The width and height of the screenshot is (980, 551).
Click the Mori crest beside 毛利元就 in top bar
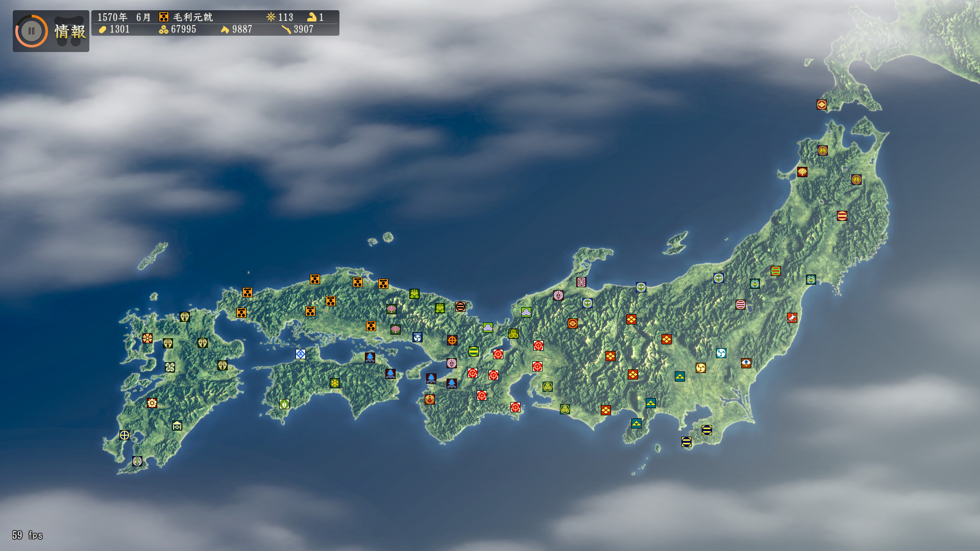163,17
